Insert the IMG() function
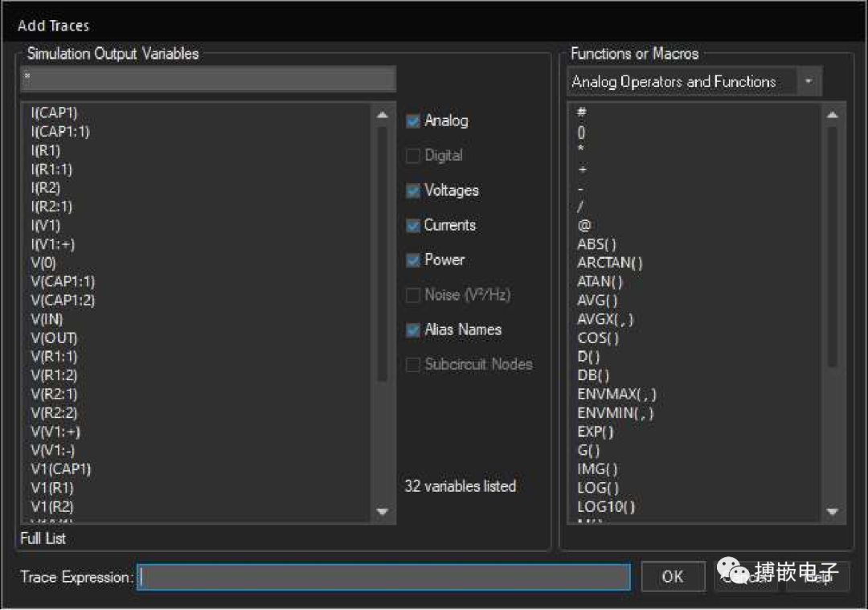868x610 pixels. 597,470
